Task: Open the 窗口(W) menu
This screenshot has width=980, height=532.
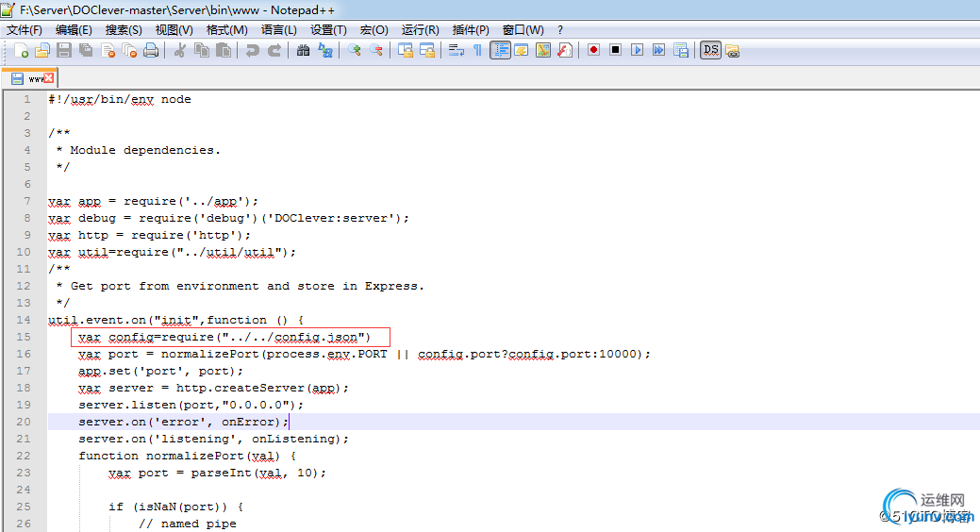Action: (523, 30)
